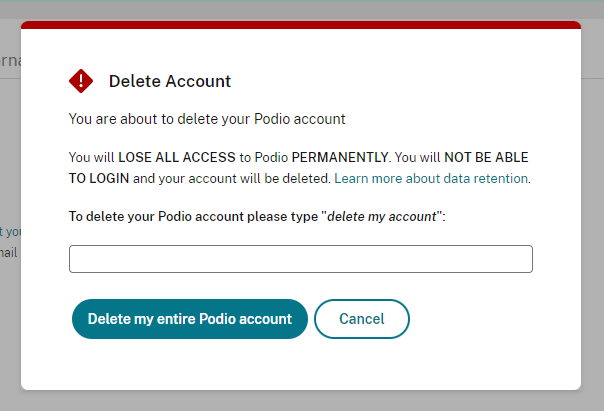Click the bold PERMANENTLY word
604x411 pixels.
tap(340, 157)
